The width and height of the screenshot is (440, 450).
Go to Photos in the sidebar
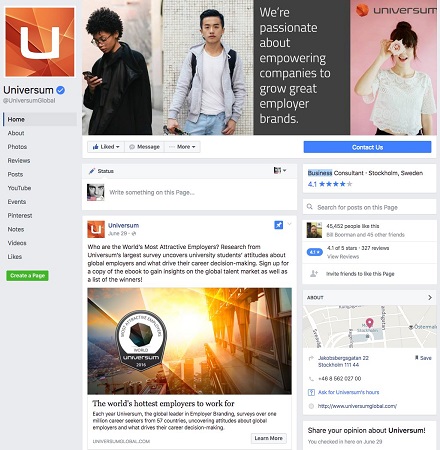point(17,147)
